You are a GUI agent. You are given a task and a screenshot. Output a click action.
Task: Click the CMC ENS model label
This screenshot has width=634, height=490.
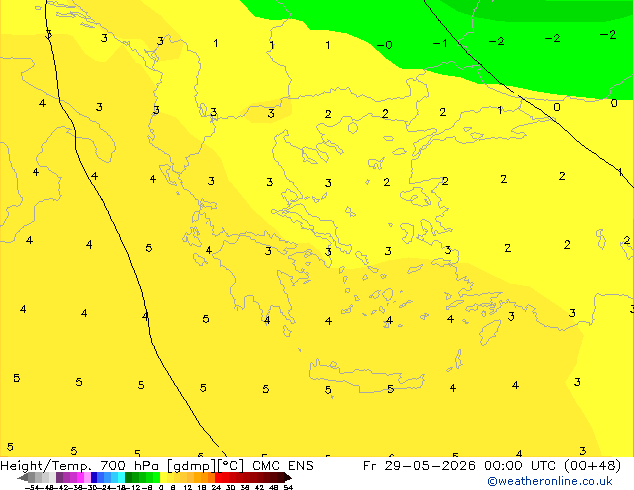click(x=283, y=466)
